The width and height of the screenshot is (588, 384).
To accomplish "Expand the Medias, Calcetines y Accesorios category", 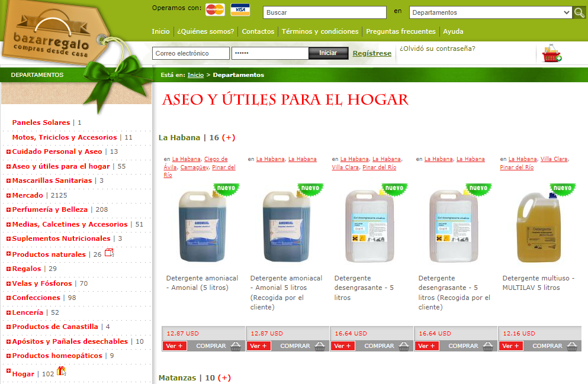I will (x=8, y=224).
